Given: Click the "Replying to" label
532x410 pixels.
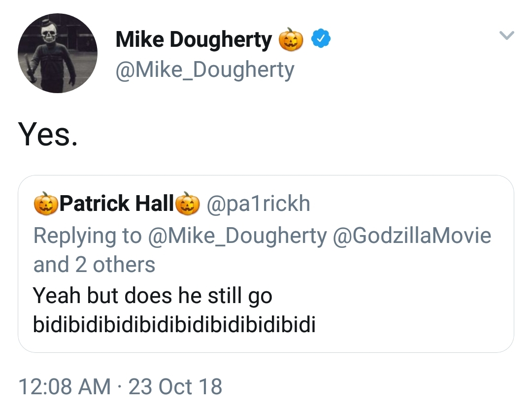Looking at the screenshot, I should click(87, 236).
